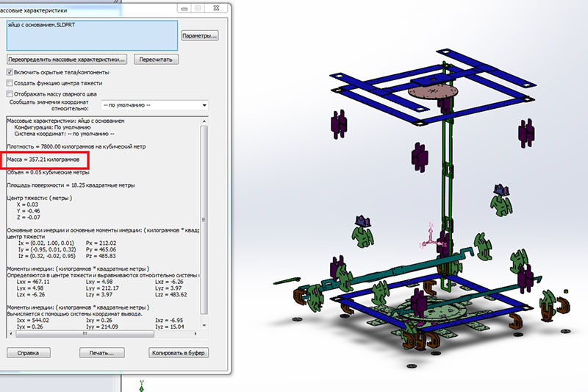
Task: Click the Справка button
Action: coord(29,352)
